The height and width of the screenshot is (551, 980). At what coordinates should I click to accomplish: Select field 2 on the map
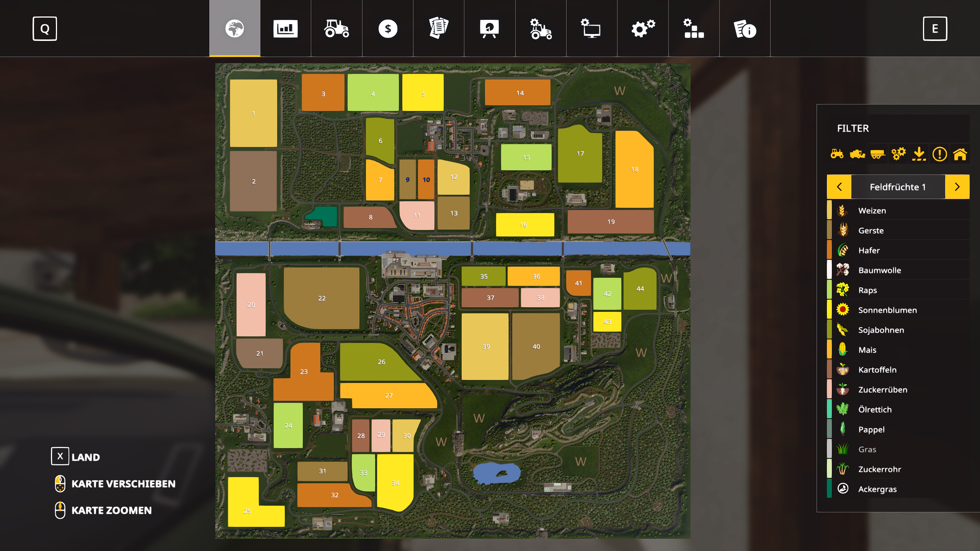(x=253, y=181)
